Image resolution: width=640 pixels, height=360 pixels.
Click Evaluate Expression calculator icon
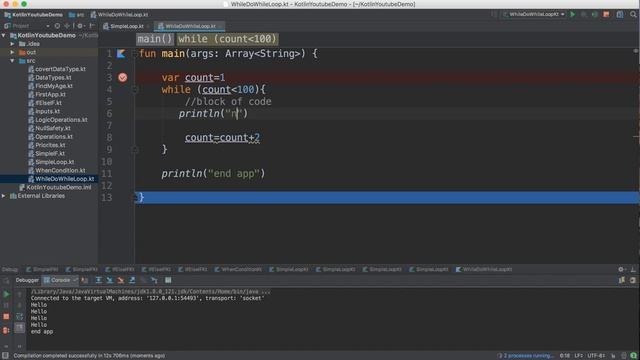[168, 280]
